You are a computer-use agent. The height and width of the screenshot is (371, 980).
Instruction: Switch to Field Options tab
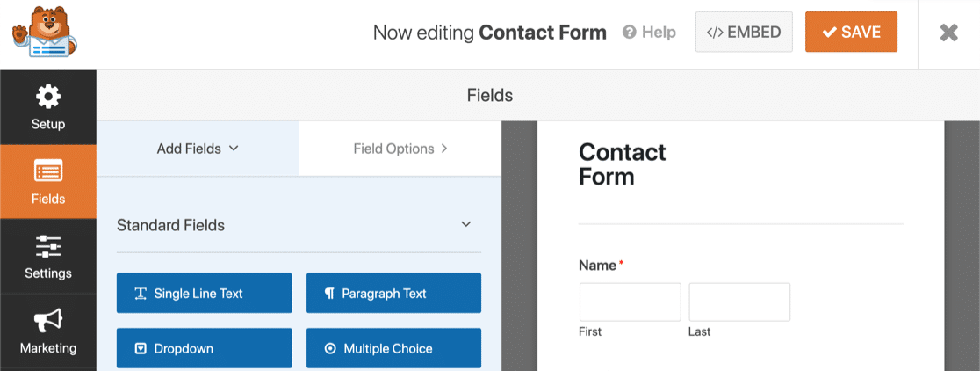tap(400, 149)
